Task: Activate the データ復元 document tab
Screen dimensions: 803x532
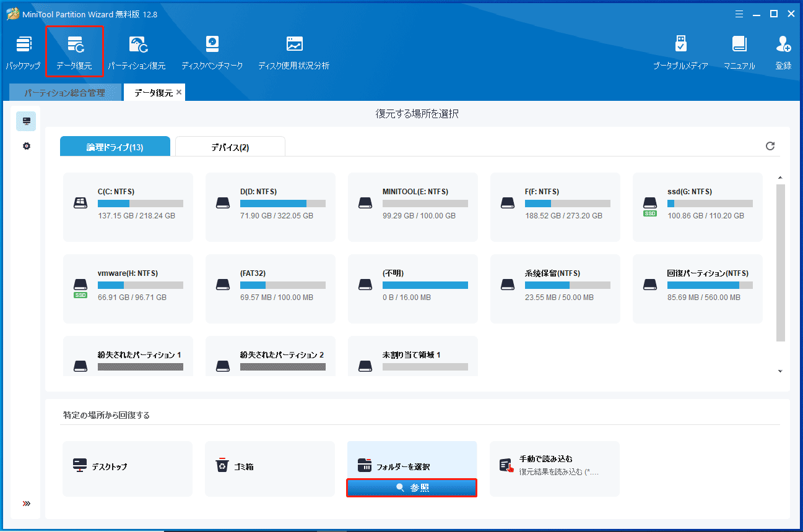Action: point(153,93)
